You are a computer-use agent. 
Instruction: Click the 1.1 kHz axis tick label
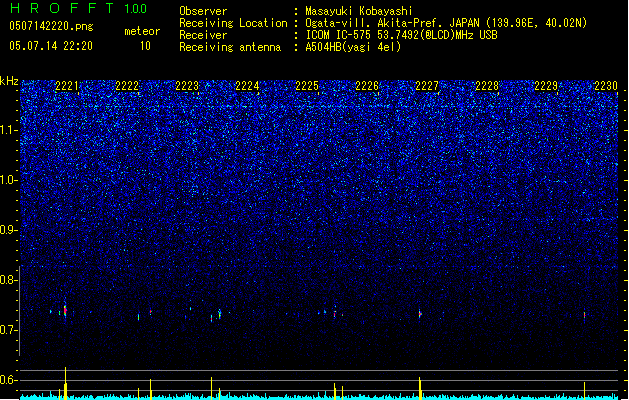(x=9, y=130)
